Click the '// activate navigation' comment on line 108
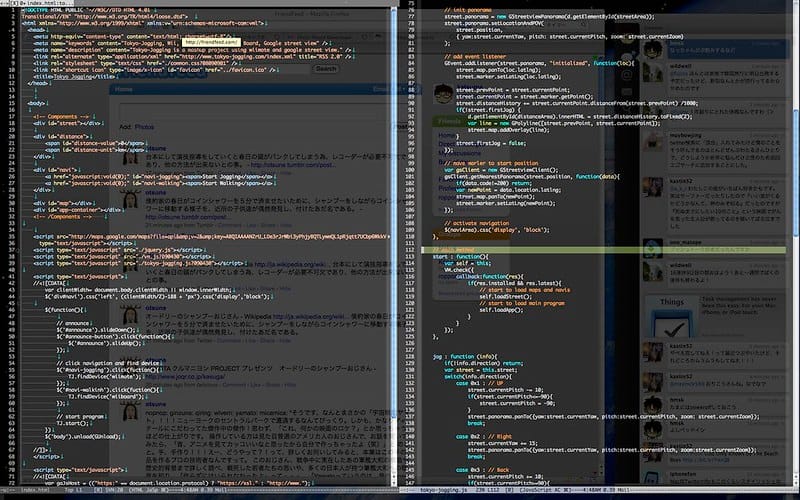The image size is (800, 500). point(477,223)
